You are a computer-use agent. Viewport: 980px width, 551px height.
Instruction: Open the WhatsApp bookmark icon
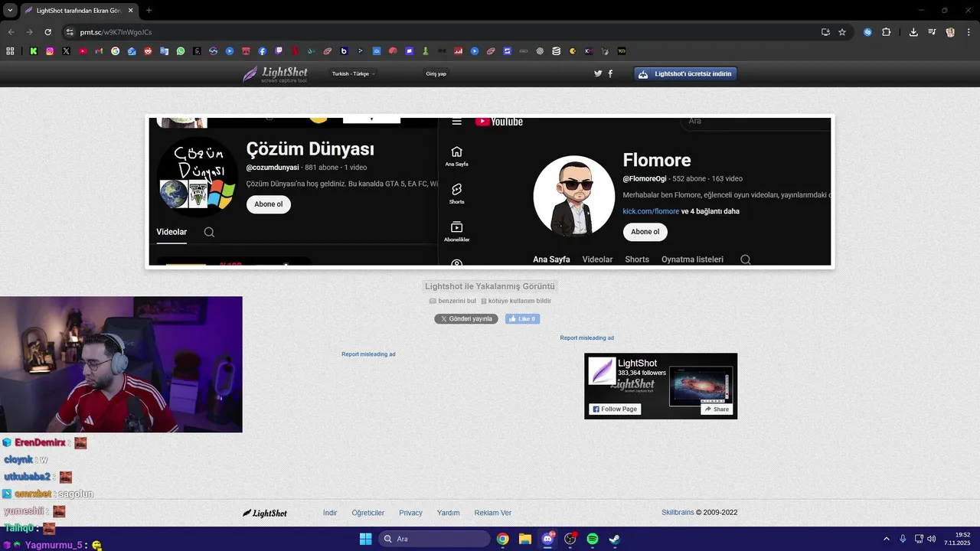[181, 51]
